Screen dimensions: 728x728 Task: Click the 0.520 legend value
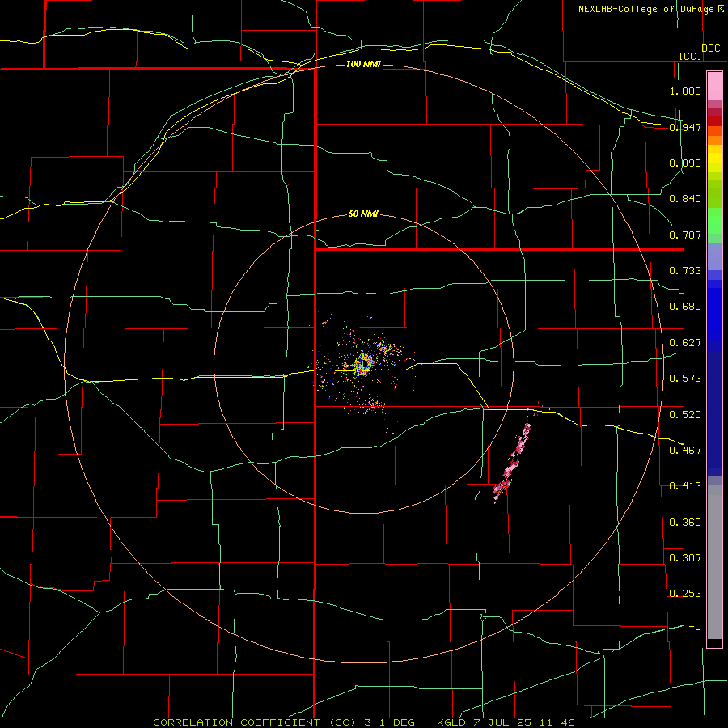click(x=685, y=414)
